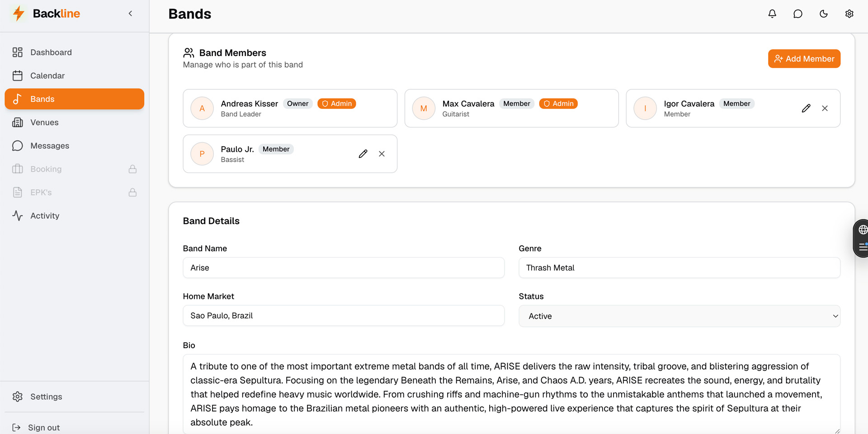Click the Band Members people icon
868x434 pixels.
189,53
